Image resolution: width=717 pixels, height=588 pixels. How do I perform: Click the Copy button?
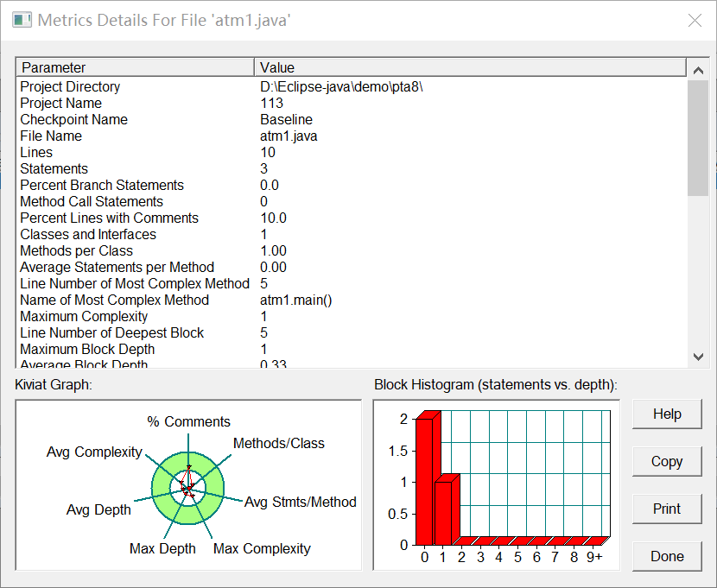pos(667,461)
